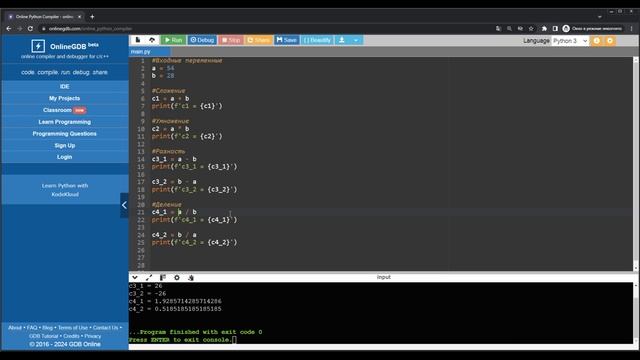Select Sign Up in the sidebar
This screenshot has height=360, width=640.
pos(64,145)
